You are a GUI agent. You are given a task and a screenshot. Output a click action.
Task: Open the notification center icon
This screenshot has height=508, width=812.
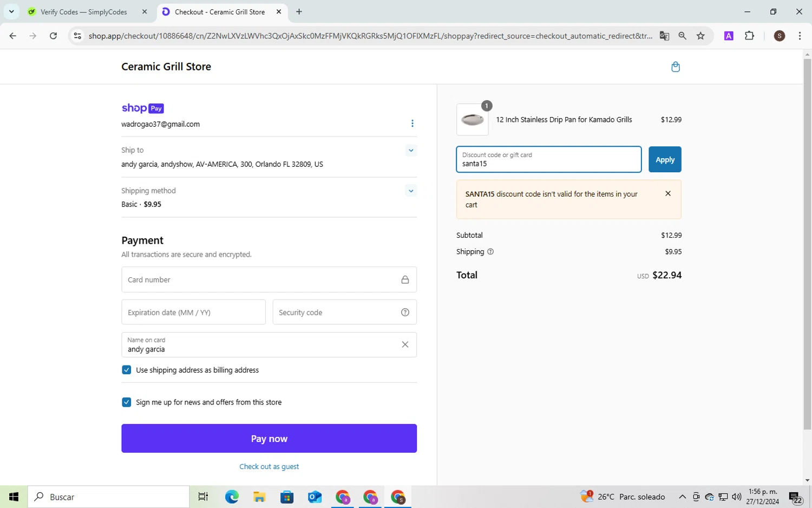point(795,497)
